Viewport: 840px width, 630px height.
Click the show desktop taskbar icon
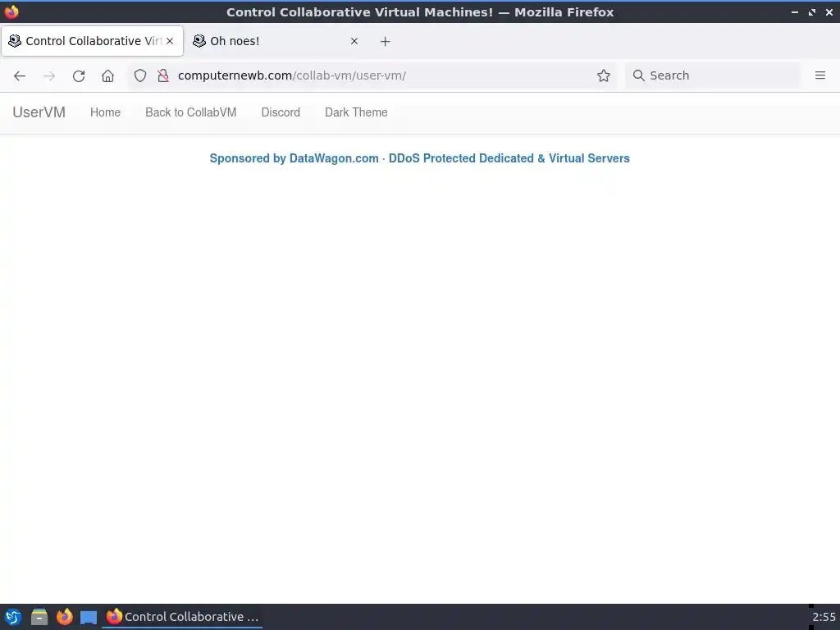tap(89, 618)
